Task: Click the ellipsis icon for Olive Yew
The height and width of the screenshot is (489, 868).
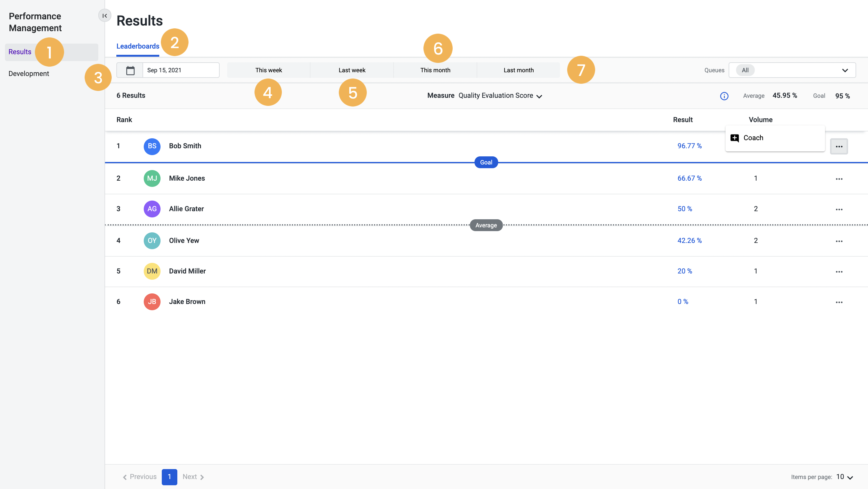Action: pyautogui.click(x=839, y=241)
